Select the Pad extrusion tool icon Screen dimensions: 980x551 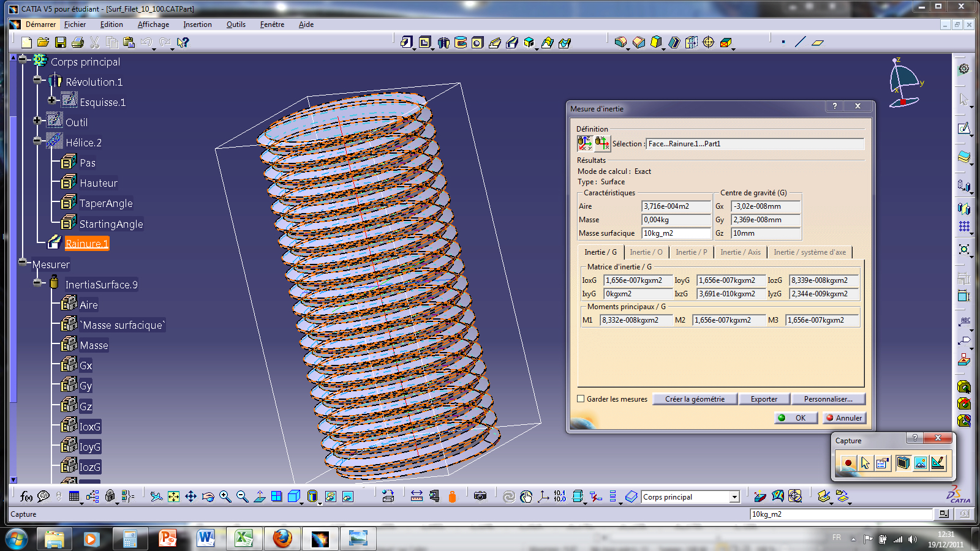pyautogui.click(x=407, y=42)
